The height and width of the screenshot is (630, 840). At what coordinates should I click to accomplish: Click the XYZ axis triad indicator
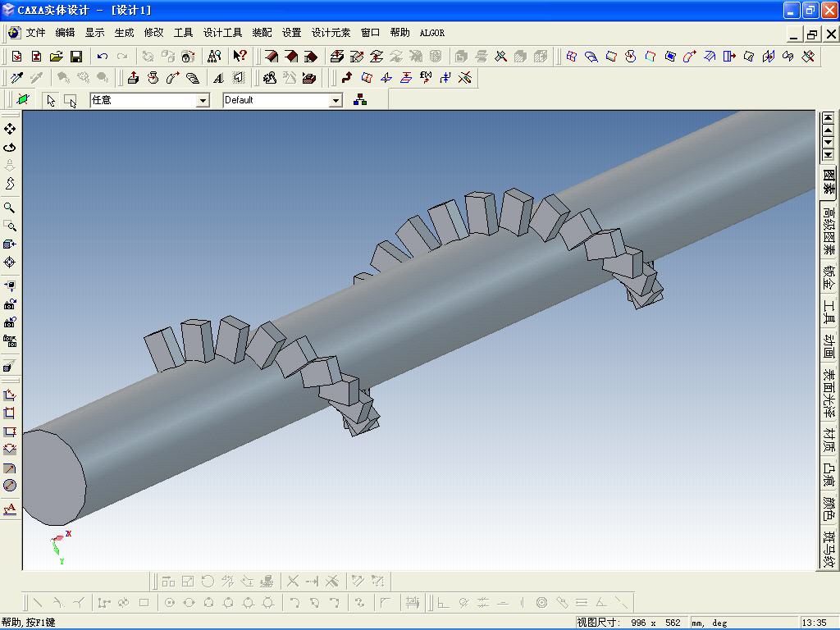[61, 547]
